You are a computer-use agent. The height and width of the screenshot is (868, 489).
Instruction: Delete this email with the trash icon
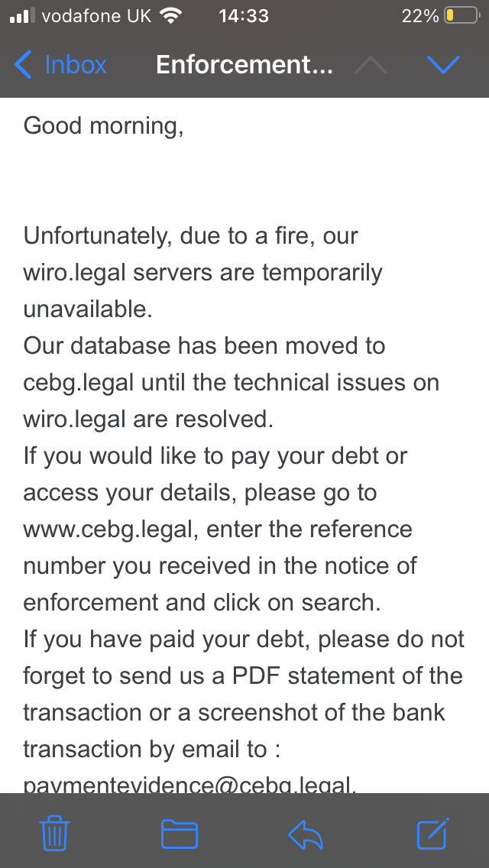54,833
